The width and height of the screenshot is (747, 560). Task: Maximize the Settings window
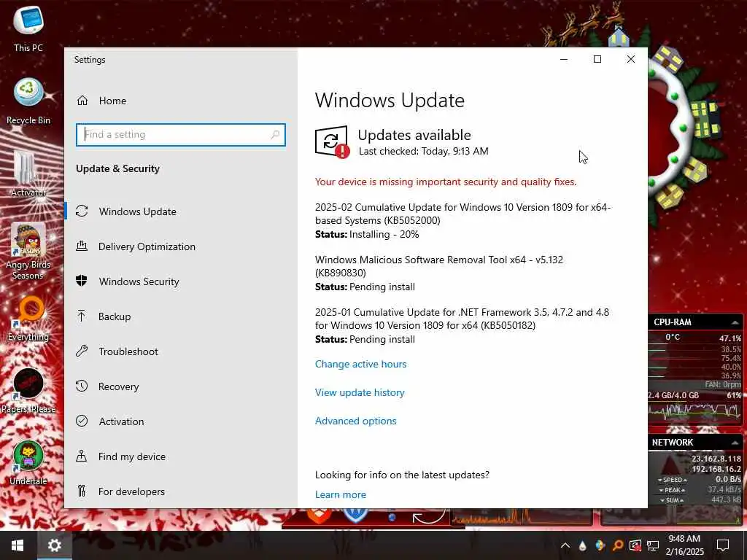point(597,59)
